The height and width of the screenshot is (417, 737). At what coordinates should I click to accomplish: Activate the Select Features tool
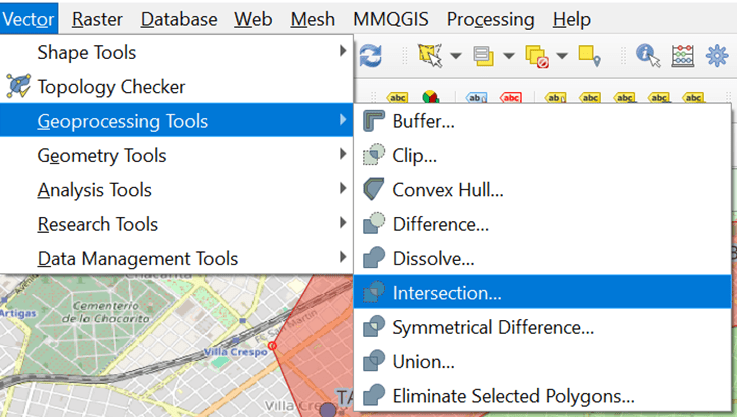point(431,55)
